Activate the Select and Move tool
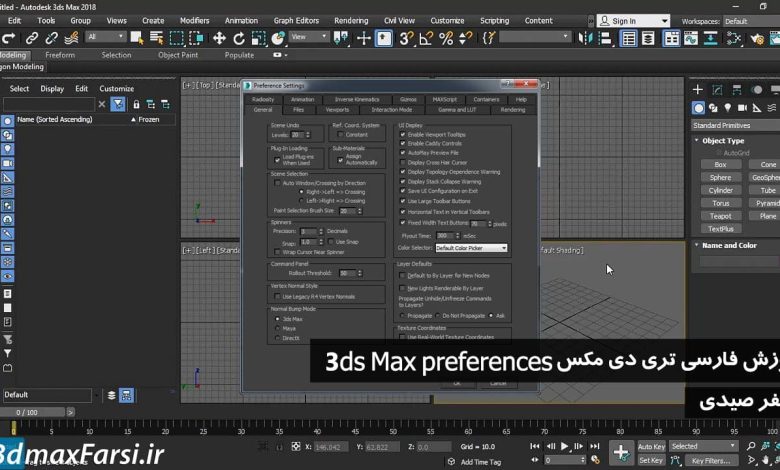The width and height of the screenshot is (780, 470). (219, 38)
